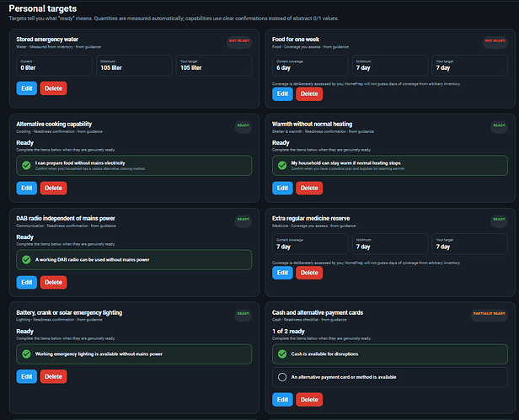Uncheck the Cash is available for disruptions item

(282, 354)
